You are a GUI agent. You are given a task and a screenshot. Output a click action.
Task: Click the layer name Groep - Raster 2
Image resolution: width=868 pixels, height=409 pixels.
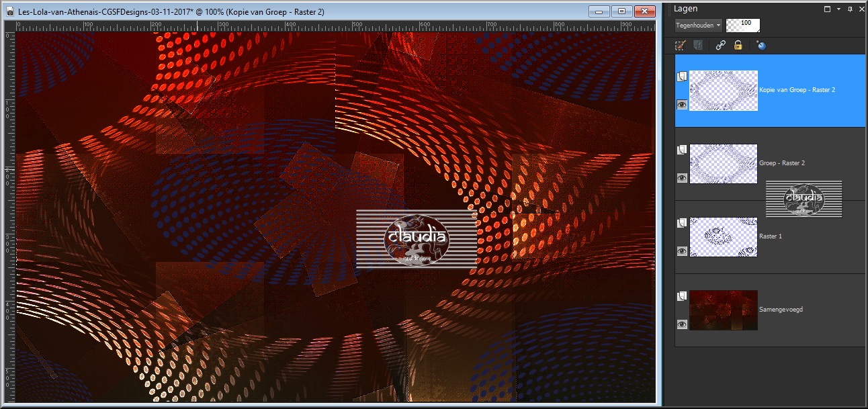[782, 163]
